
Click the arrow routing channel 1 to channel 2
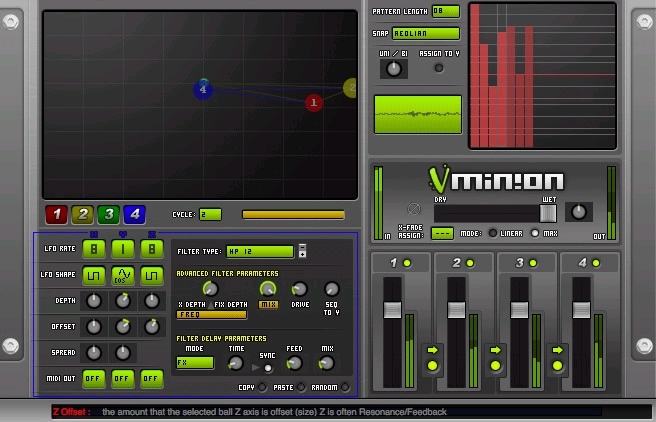pyautogui.click(x=433, y=350)
